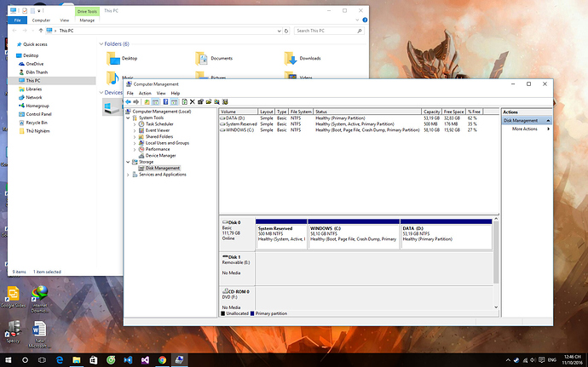Select the DATA (D:) volume row

[x=350, y=118]
